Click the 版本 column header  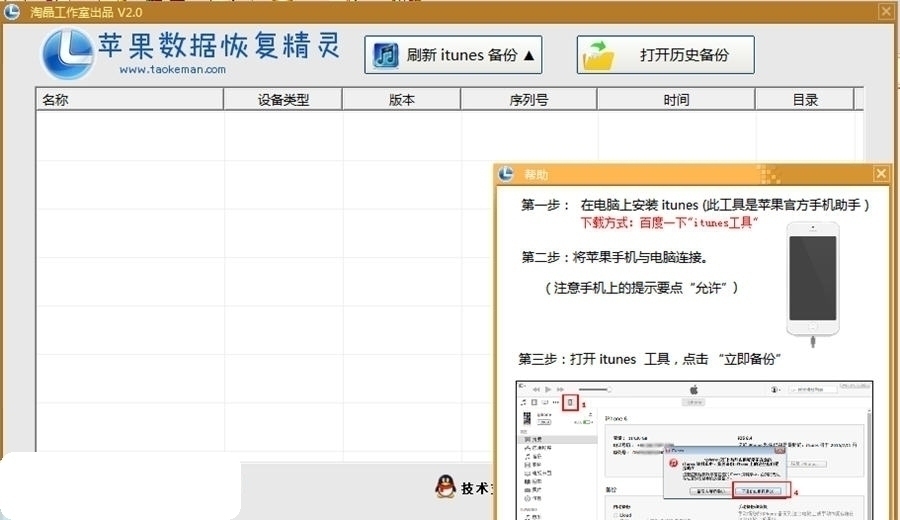point(401,99)
